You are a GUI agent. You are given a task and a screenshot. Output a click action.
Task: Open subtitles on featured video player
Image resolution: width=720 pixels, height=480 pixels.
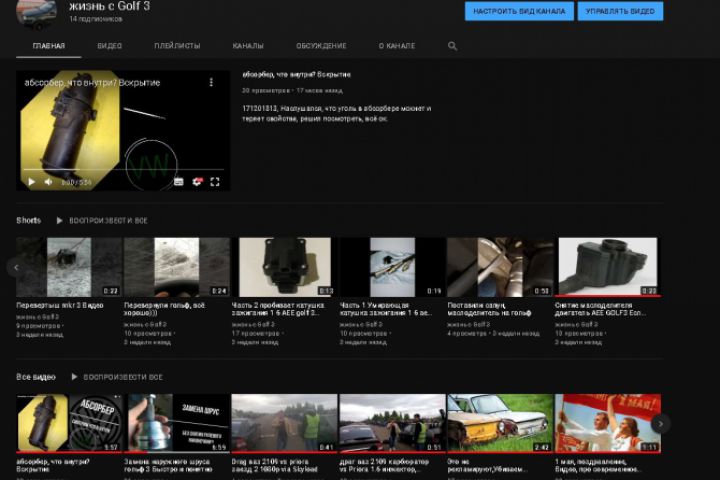pos(179,182)
